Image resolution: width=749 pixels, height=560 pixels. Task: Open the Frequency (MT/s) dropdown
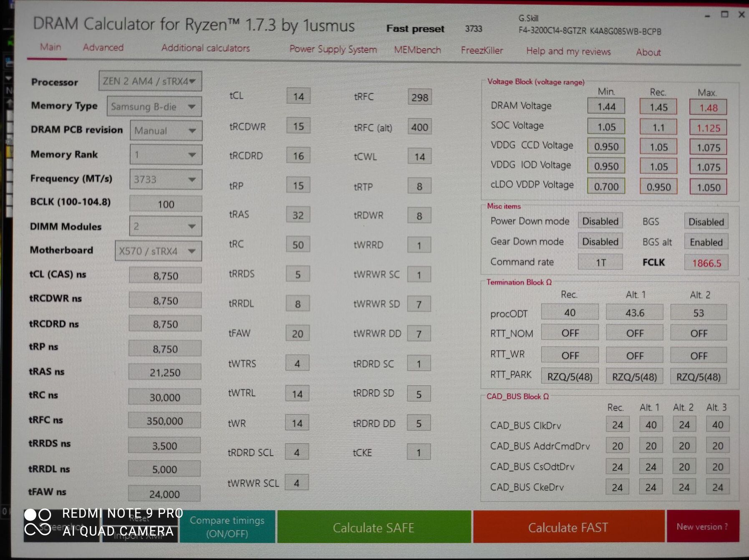pyautogui.click(x=166, y=179)
